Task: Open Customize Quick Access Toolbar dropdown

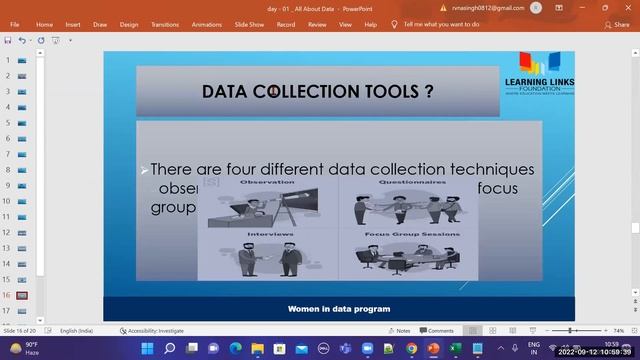Action: point(70,40)
